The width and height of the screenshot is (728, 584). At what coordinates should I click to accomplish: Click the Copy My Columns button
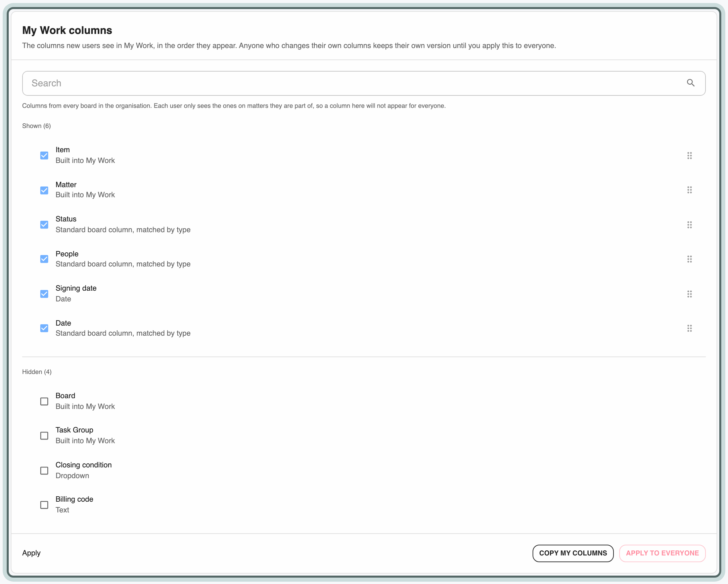pyautogui.click(x=573, y=553)
